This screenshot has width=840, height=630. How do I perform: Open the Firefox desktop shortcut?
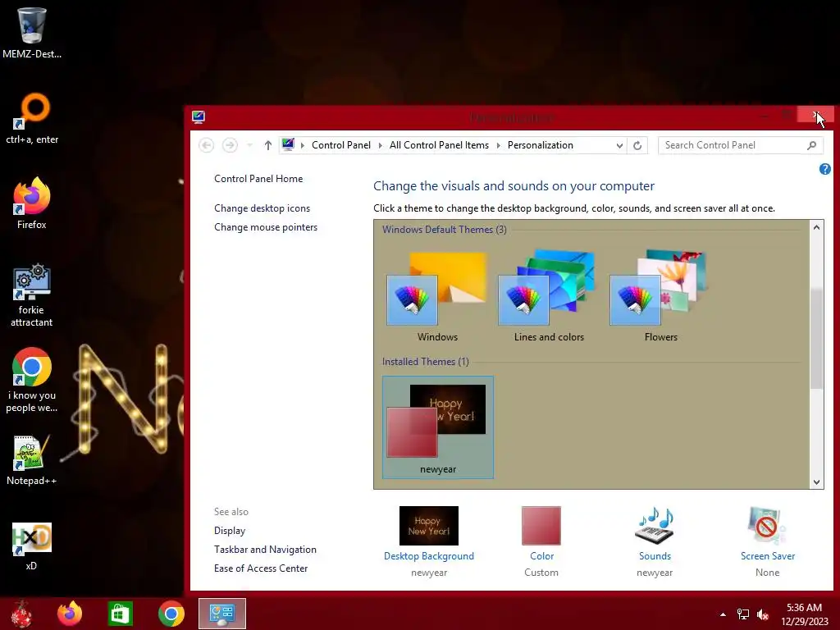(32, 203)
